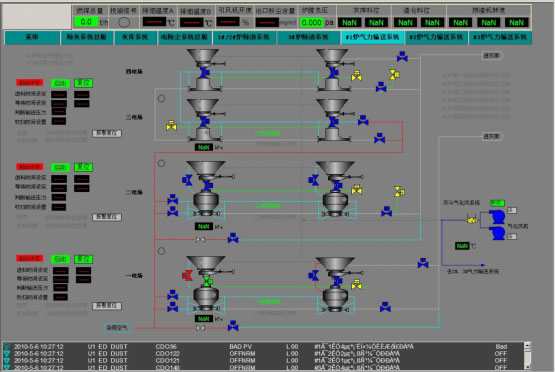Open the blue valve next to 二电场 left hopper top
Viewport: 555px width, 372px height.
187,180
